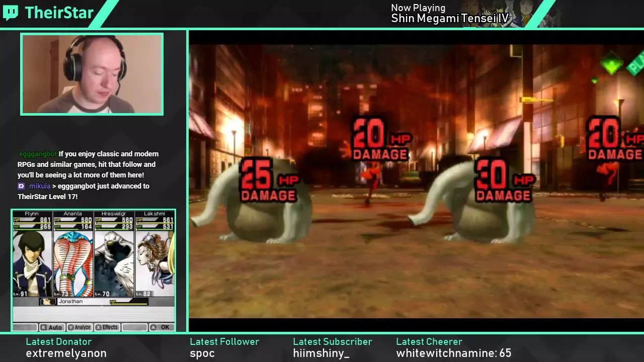Click the Ananta name header
Screen dimensions: 644x362
(73, 214)
